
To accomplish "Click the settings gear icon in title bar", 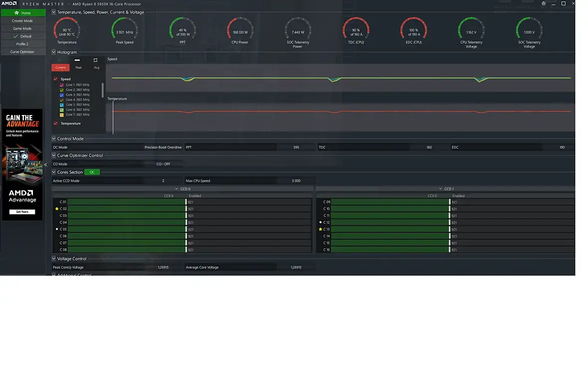I will pyautogui.click(x=543, y=3).
